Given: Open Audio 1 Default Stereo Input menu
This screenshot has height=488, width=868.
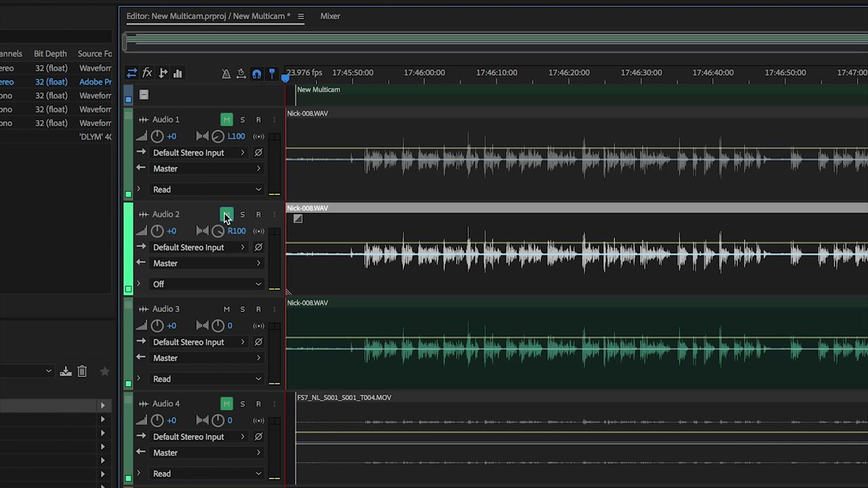Looking at the screenshot, I should 199,152.
